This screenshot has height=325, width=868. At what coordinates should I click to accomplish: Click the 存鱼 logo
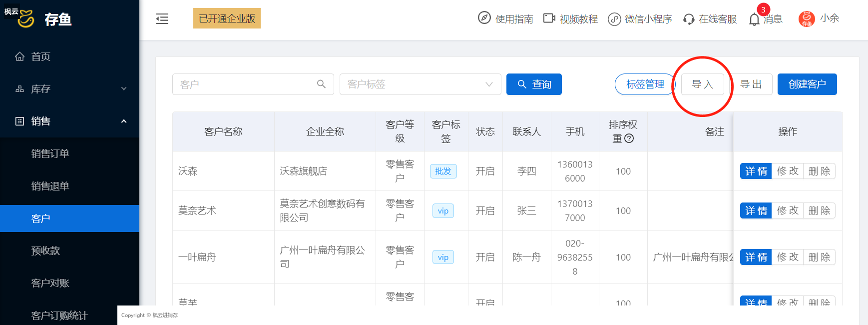pyautogui.click(x=45, y=19)
